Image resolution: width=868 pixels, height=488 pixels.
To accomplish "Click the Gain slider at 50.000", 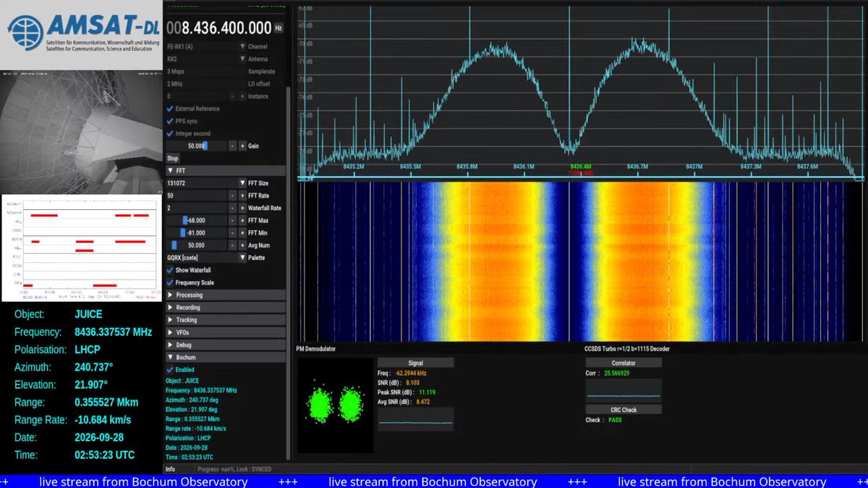I will 196,146.
